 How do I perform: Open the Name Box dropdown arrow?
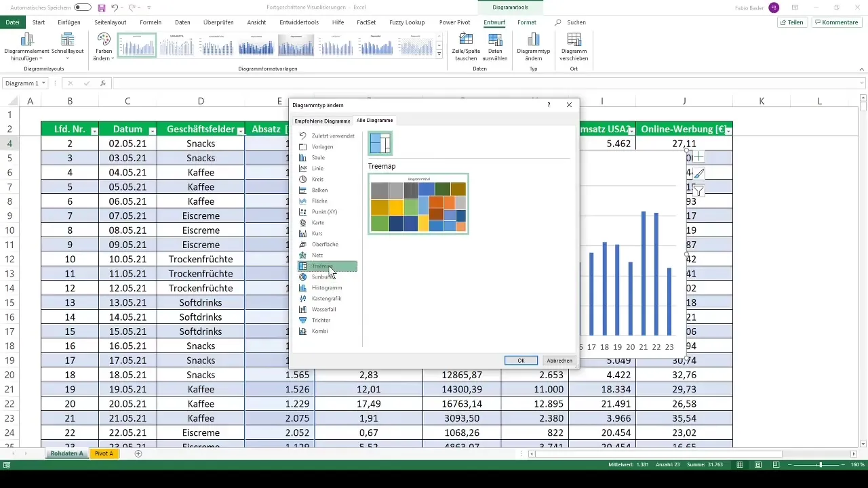43,83
